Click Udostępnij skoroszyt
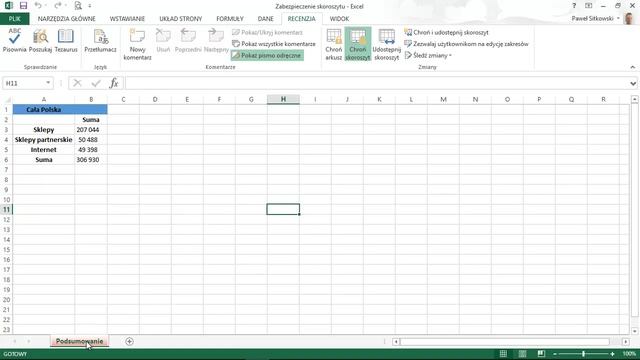640x360 pixels. (x=387, y=44)
